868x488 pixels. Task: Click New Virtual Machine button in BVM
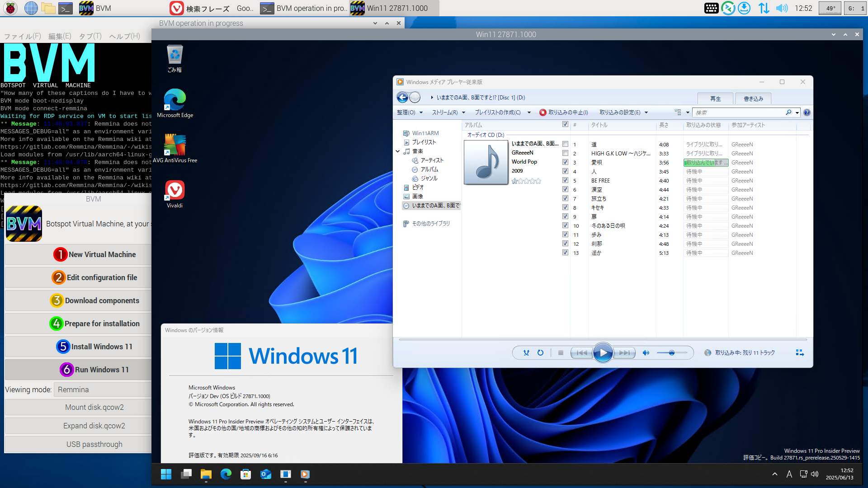pos(78,254)
